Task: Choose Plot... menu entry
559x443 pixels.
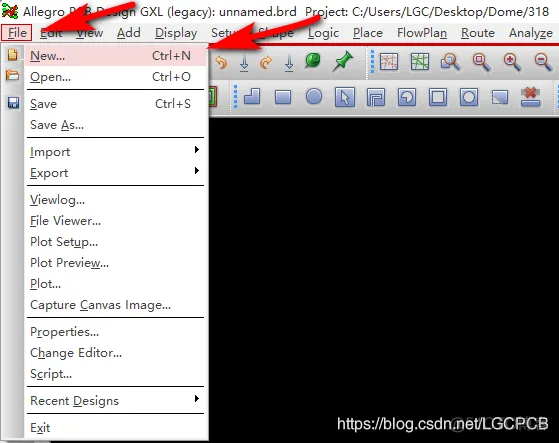Action: pos(116,284)
